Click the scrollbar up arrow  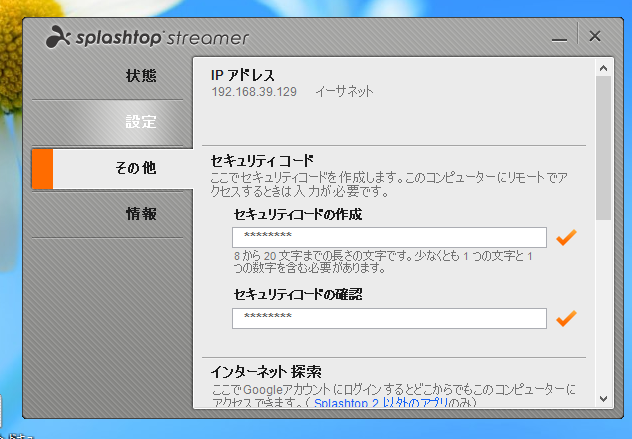coord(603,68)
